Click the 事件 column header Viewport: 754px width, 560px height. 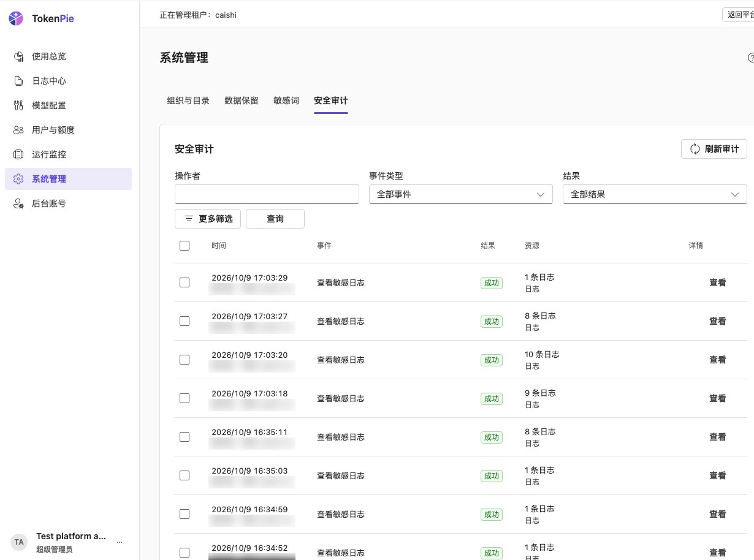(324, 246)
